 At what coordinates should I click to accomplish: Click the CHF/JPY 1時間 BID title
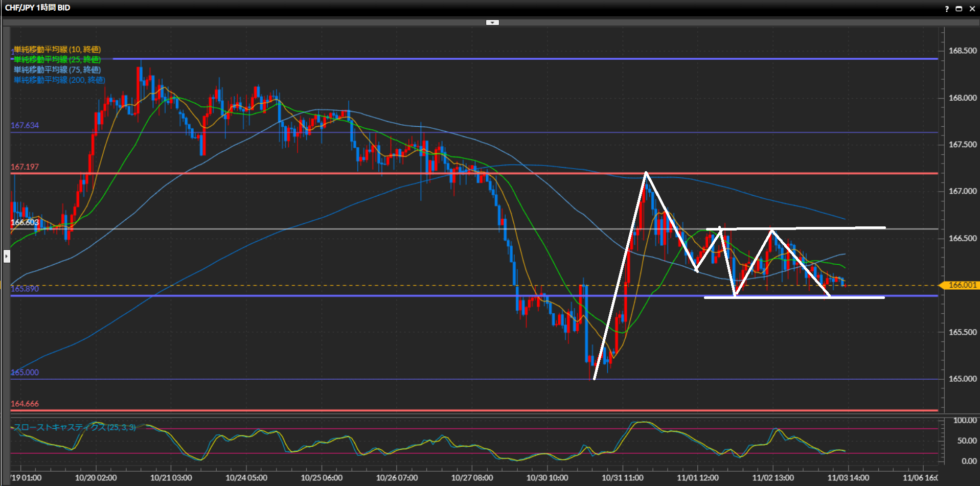[38, 8]
